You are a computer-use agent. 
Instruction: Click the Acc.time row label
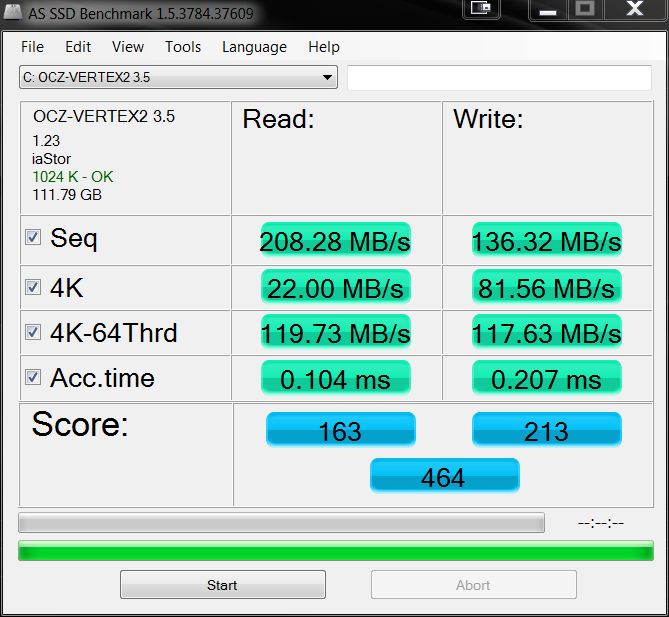pos(102,378)
